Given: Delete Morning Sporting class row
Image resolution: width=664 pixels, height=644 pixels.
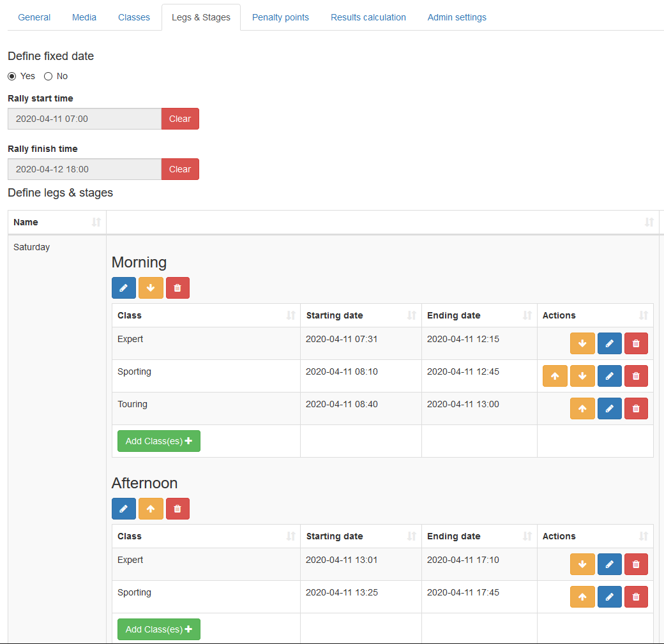Looking at the screenshot, I should click(x=636, y=376).
